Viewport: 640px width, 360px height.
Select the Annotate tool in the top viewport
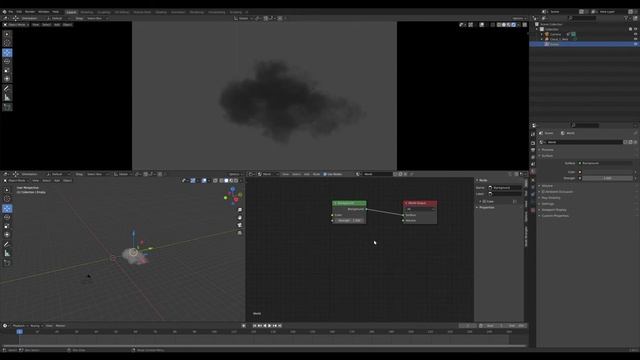point(7,89)
